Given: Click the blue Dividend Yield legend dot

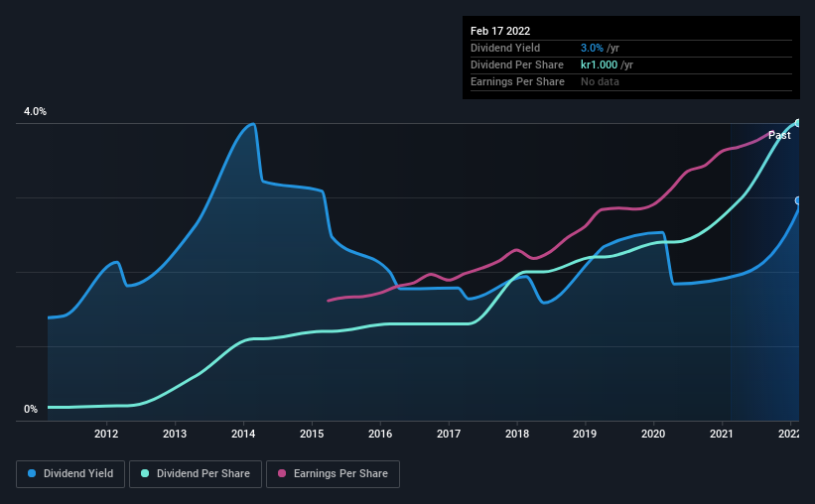Looking at the screenshot, I should [32, 473].
